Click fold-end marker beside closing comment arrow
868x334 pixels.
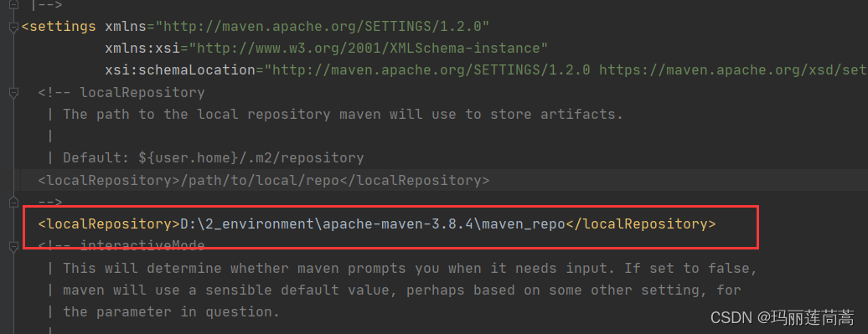coord(13,203)
